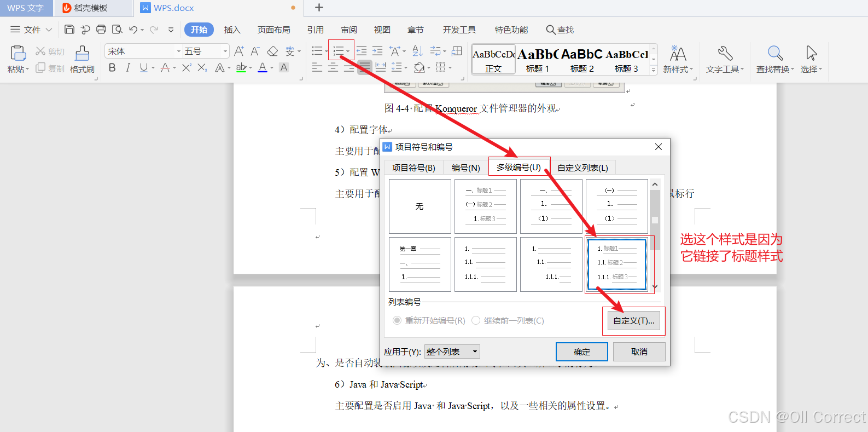Click the Decrease indent icon
The height and width of the screenshot is (432, 868).
click(x=362, y=51)
